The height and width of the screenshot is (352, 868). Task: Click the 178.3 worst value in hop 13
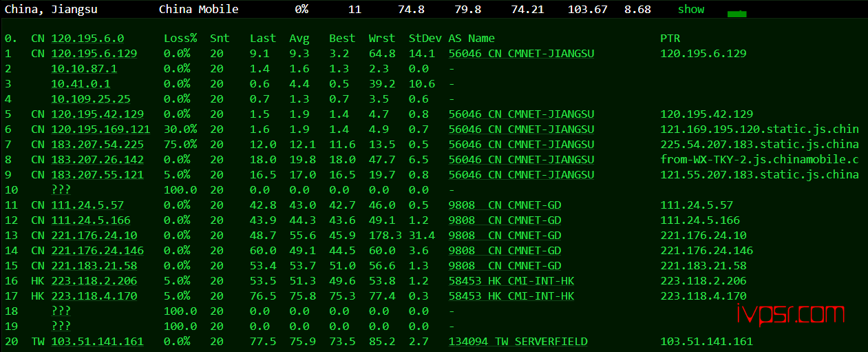coord(385,236)
